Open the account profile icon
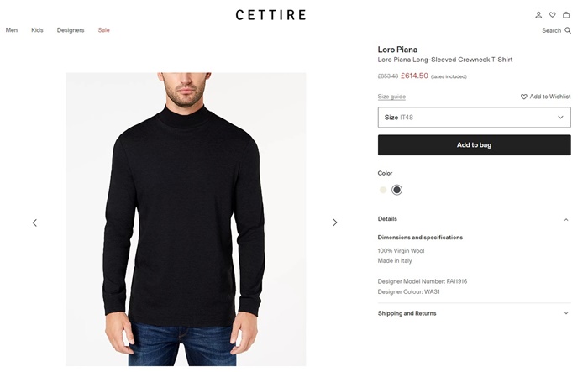Screen dimensions: 588x372 point(538,15)
